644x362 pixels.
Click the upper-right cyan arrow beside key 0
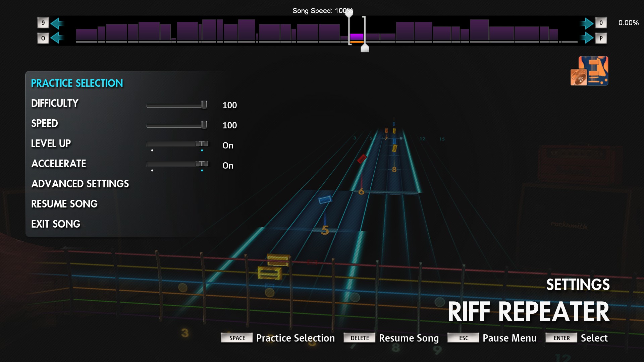(587, 23)
